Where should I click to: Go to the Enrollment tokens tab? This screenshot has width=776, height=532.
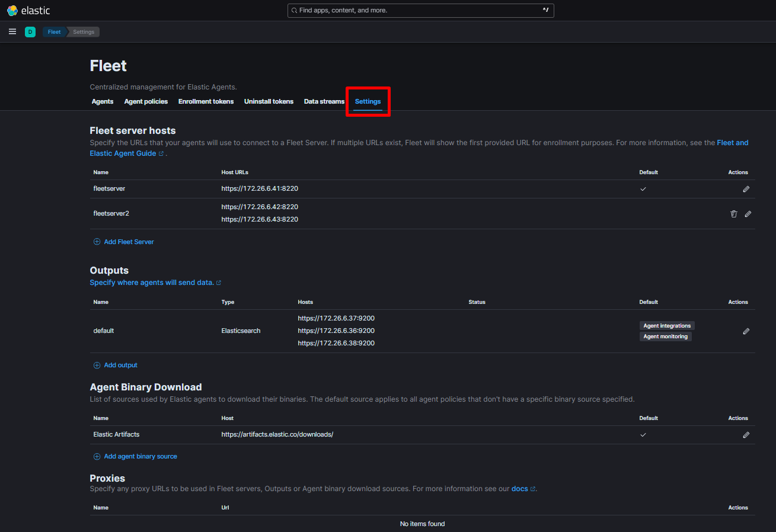[x=206, y=101]
